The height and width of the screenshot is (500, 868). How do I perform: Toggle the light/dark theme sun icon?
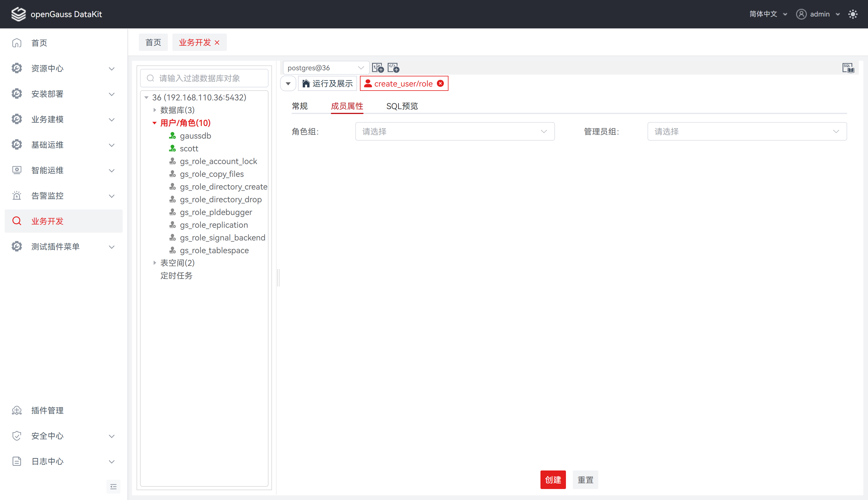[853, 14]
